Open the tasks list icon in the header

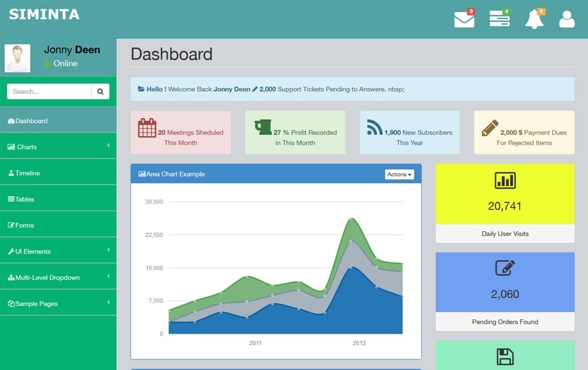(499, 18)
